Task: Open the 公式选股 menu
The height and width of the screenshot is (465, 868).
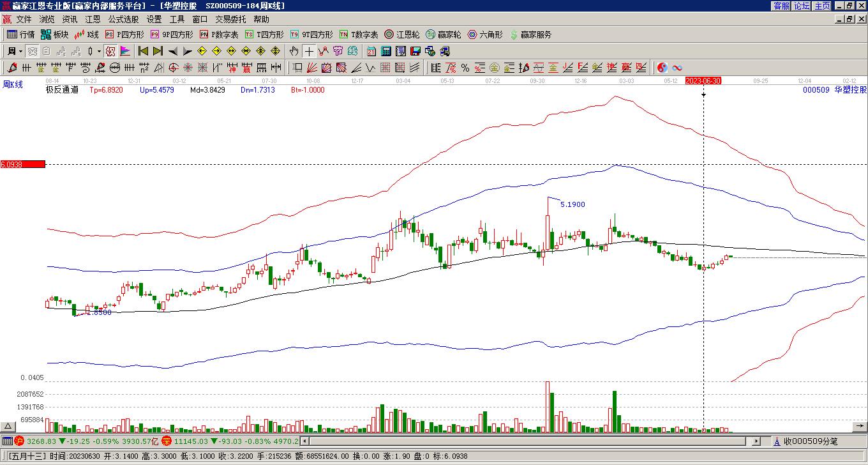Action: point(123,19)
